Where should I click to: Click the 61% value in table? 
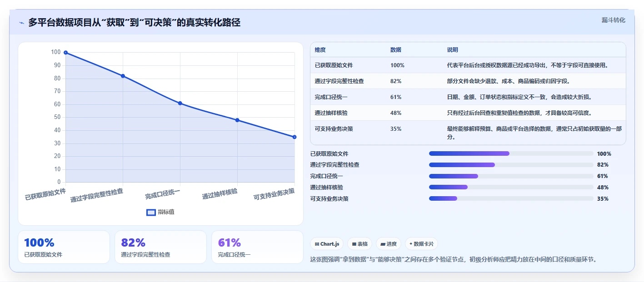point(396,97)
